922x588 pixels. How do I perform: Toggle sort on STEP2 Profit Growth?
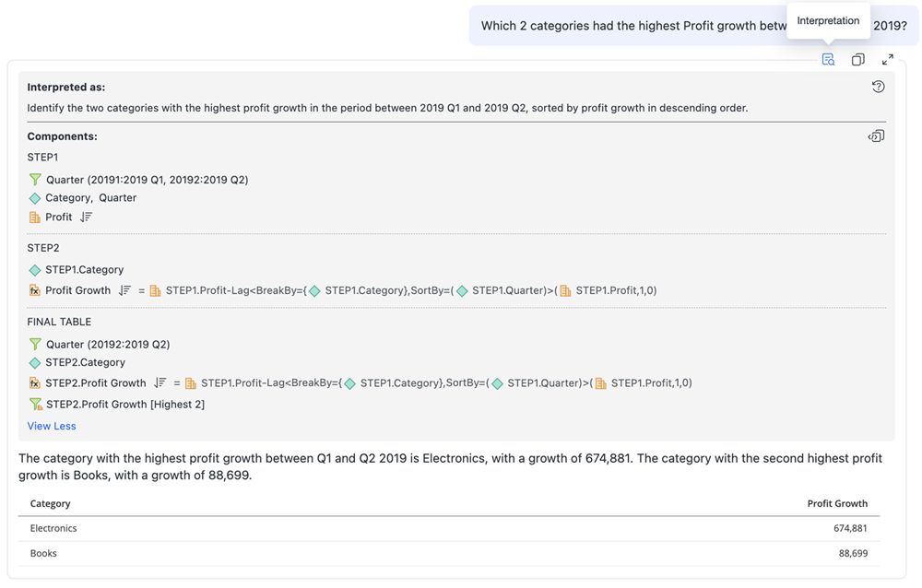point(124,290)
